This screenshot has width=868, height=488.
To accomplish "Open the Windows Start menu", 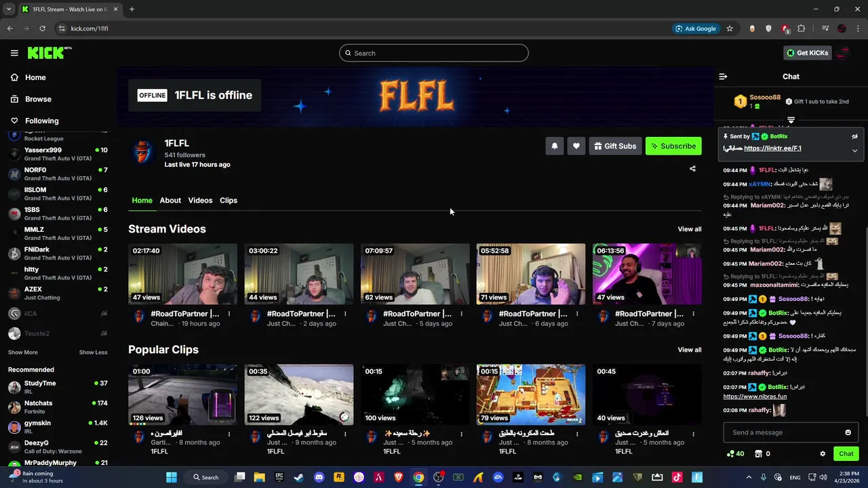I will click(172, 477).
